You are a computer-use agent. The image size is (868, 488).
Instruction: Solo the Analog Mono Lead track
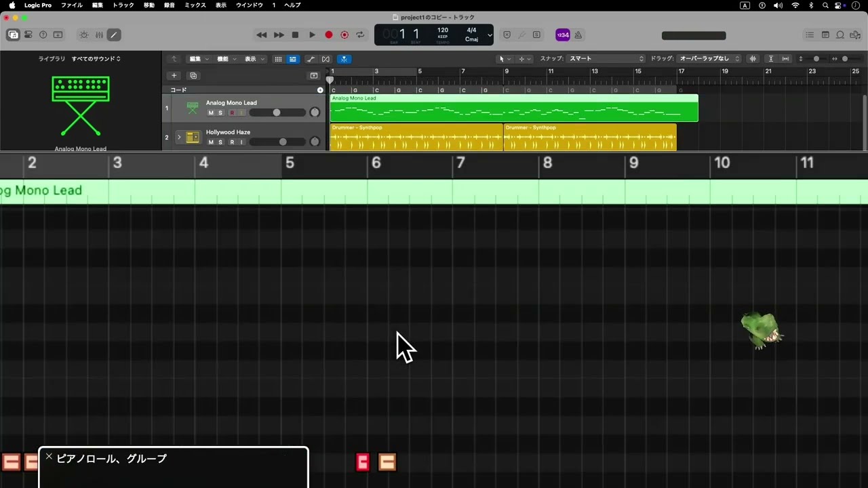[220, 113]
